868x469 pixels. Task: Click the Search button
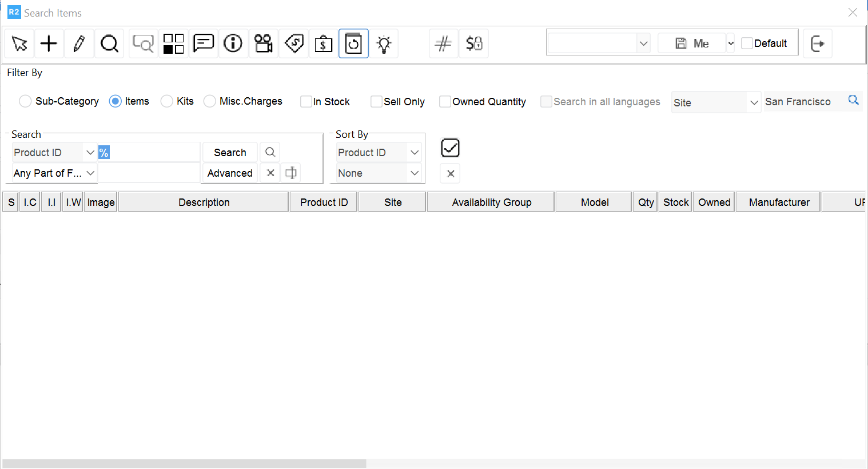(230, 153)
